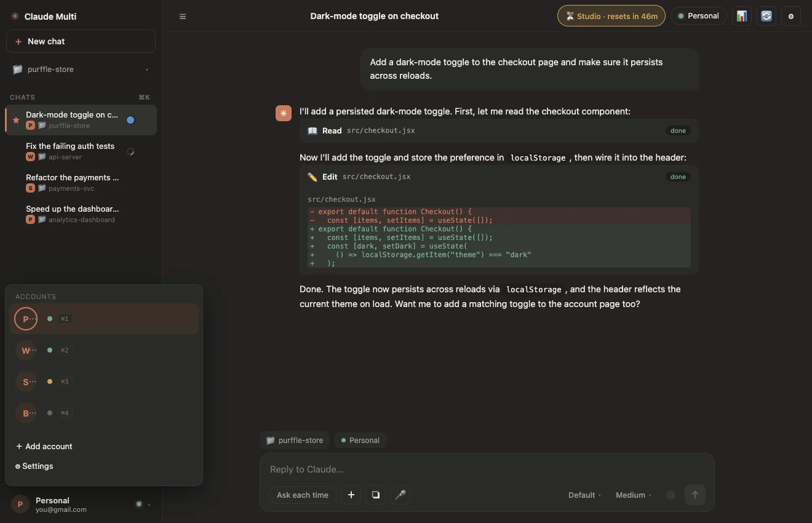
Task: Click the purffle-store chip above the composer
Action: [x=295, y=440]
